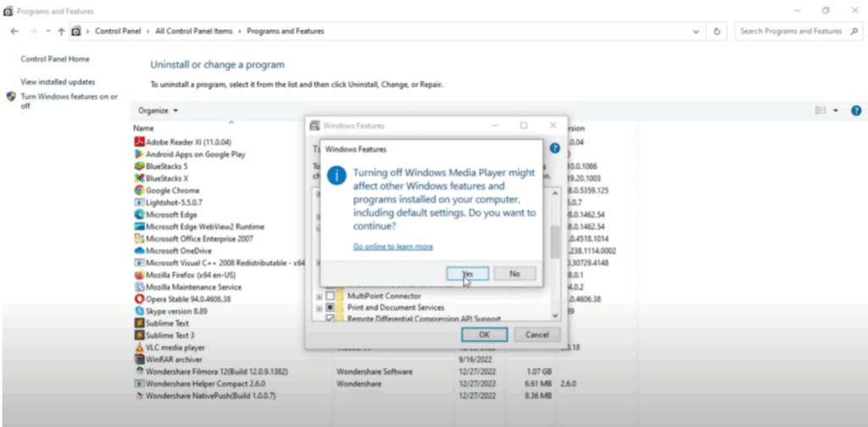Toggle the Print and Document Services checkbox
The height and width of the screenshot is (427, 868).
tap(331, 308)
